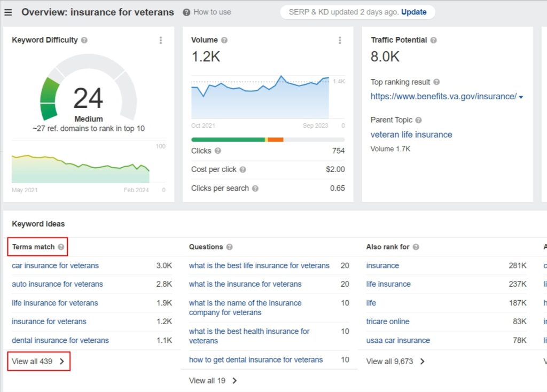Image resolution: width=547 pixels, height=392 pixels.
Task: Open Volume card three-dot menu
Action: (340, 40)
